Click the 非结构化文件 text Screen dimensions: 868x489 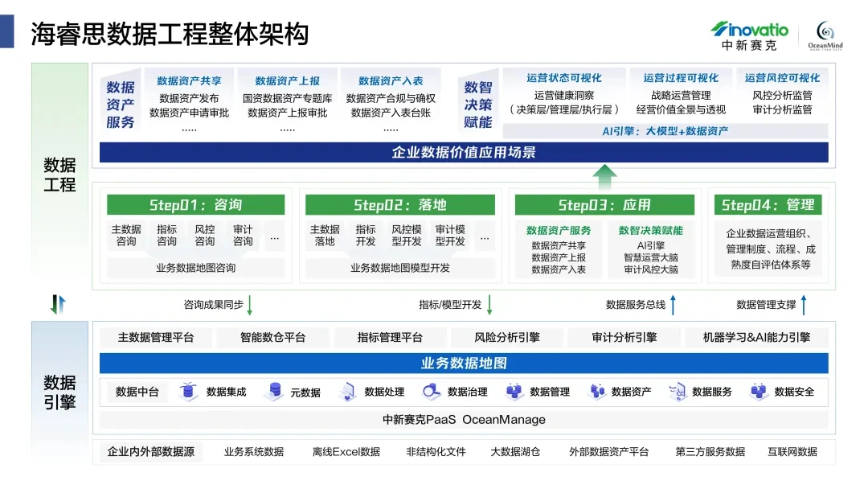(x=436, y=452)
